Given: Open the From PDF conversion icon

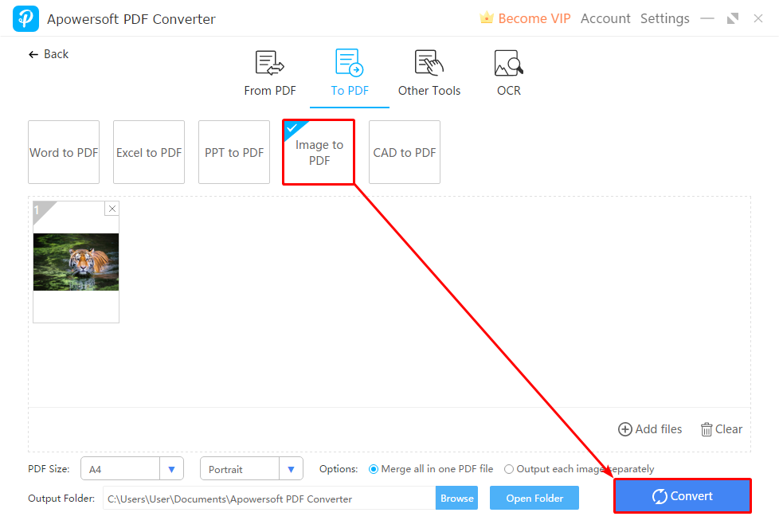Looking at the screenshot, I should [270, 63].
